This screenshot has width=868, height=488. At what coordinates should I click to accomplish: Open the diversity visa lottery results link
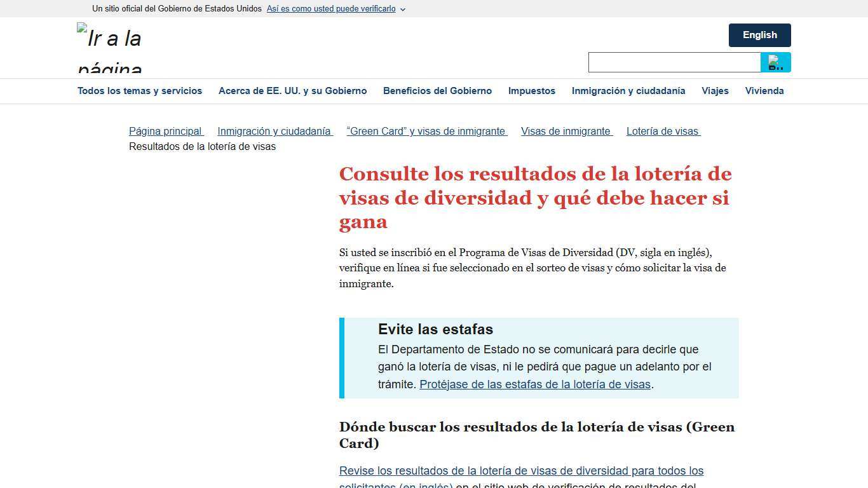coord(521,471)
